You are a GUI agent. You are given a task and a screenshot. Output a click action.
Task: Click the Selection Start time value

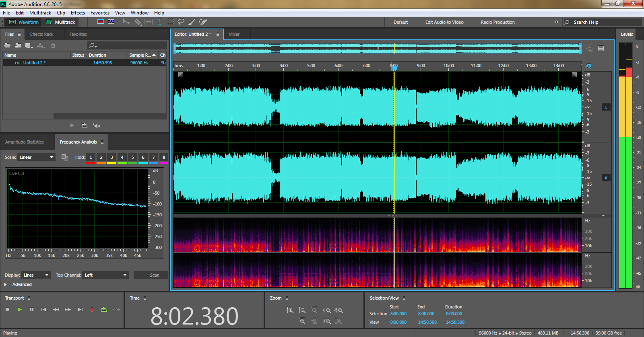[398, 314]
